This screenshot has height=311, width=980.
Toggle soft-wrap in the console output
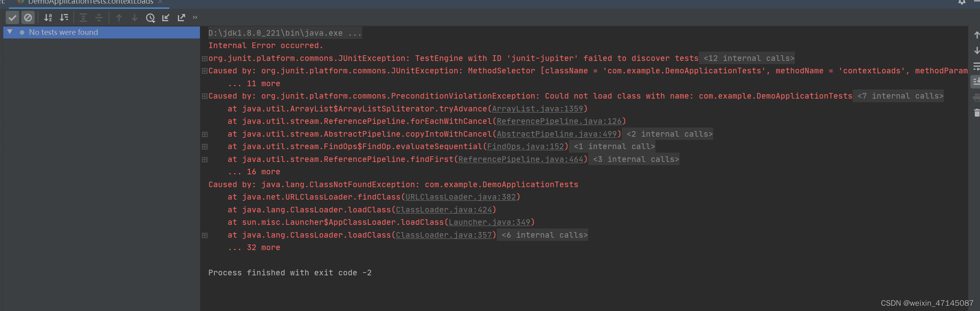tap(977, 66)
